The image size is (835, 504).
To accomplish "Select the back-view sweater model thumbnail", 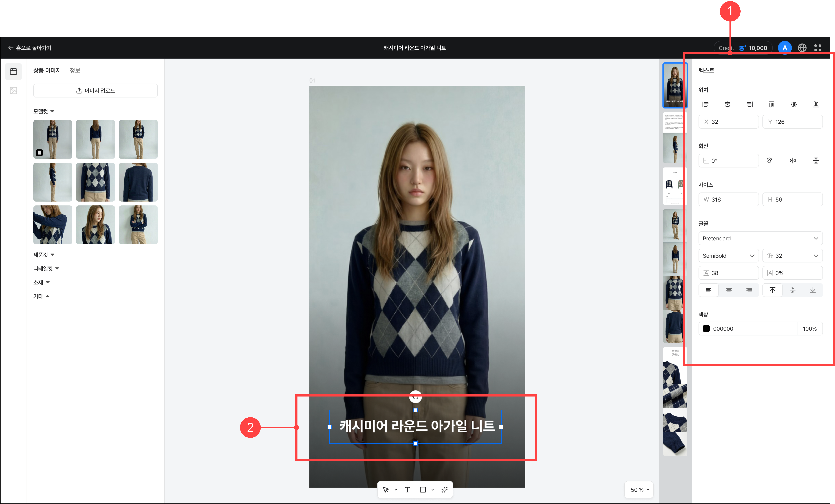I will pyautogui.click(x=138, y=182).
